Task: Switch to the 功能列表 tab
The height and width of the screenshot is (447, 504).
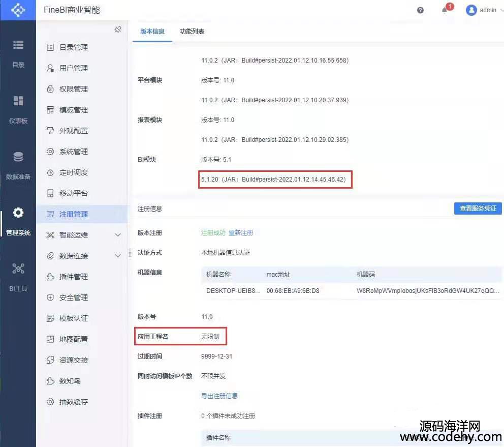Action: tap(192, 31)
